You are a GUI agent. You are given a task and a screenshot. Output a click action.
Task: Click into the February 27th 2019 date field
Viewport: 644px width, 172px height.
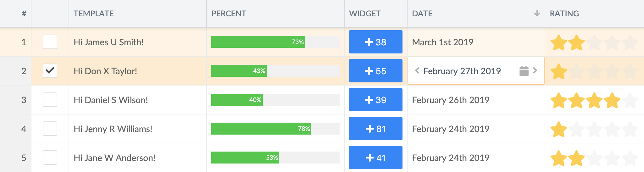click(x=462, y=71)
